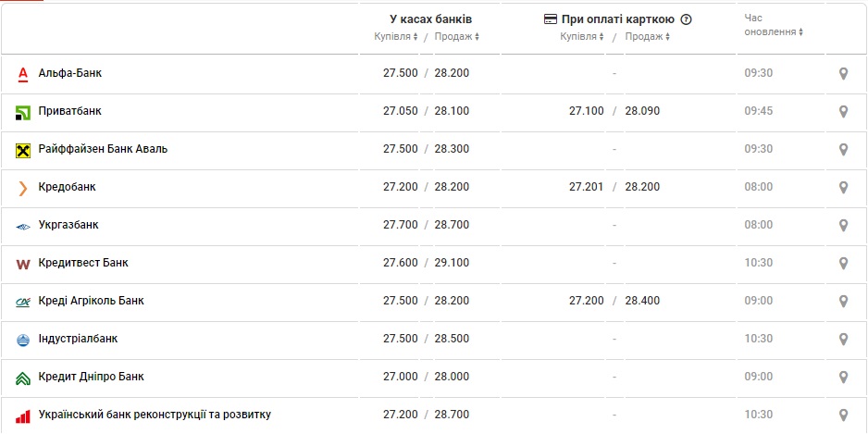Show Укргазбанк branches via pin icon
Screen dimensions: 868x434
(x=843, y=225)
